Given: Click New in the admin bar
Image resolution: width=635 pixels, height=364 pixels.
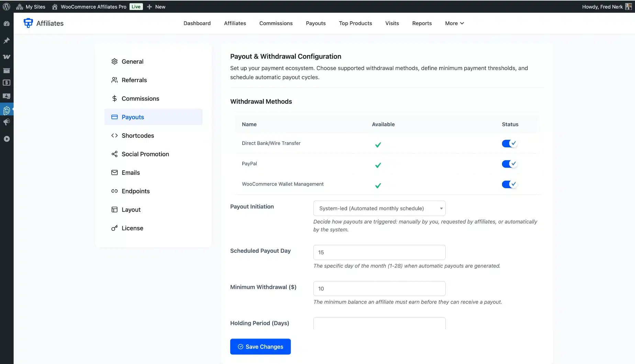Looking at the screenshot, I should [x=160, y=7].
